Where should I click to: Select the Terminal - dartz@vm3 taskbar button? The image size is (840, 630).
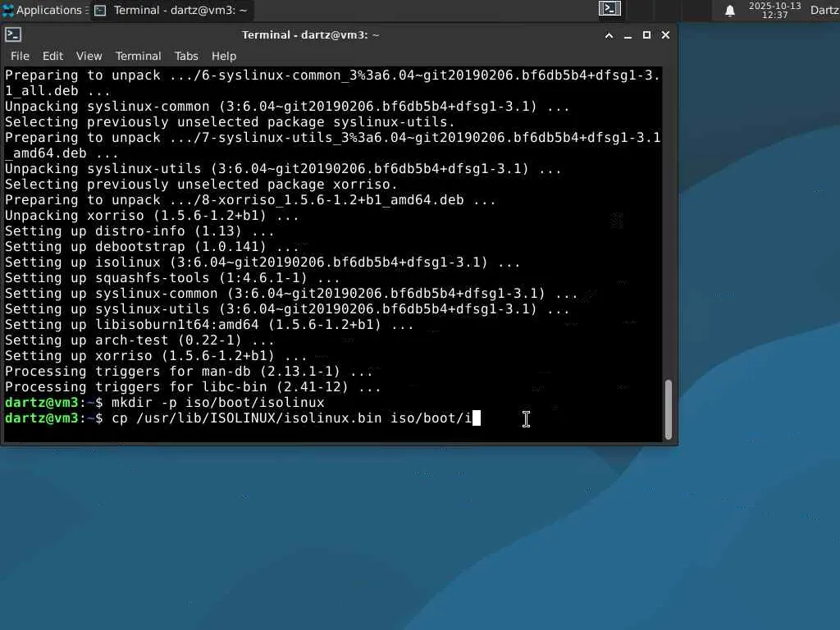point(171,10)
